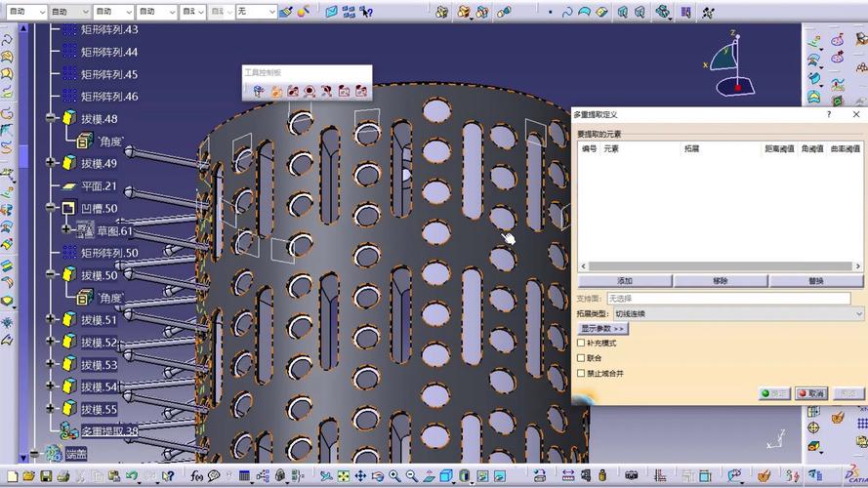Screen dimensions: 868x488
Task: Expand the 拔模.51 tree node
Action: tap(51, 319)
